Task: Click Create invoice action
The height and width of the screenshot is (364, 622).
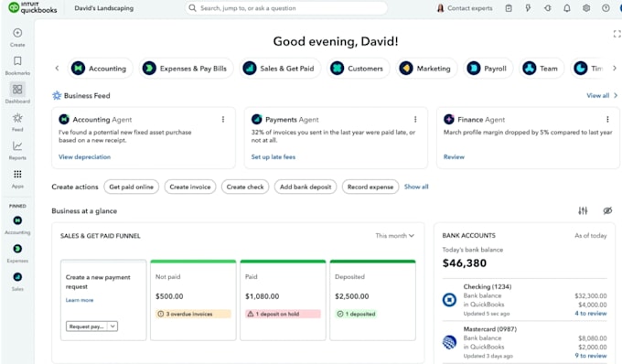Action: click(190, 187)
